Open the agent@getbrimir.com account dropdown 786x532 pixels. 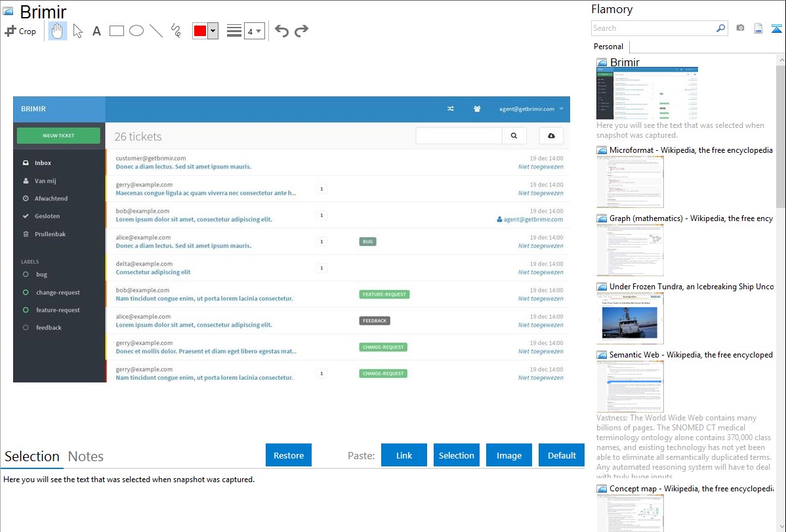click(531, 109)
